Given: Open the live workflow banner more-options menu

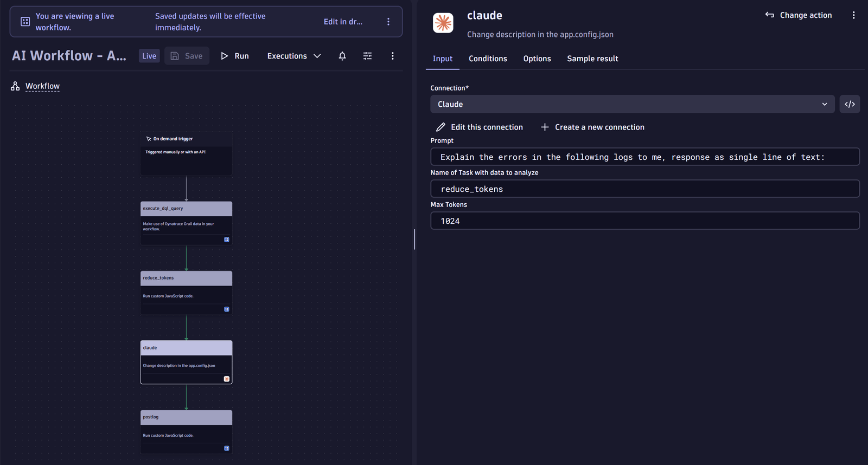Looking at the screenshot, I should (x=388, y=22).
